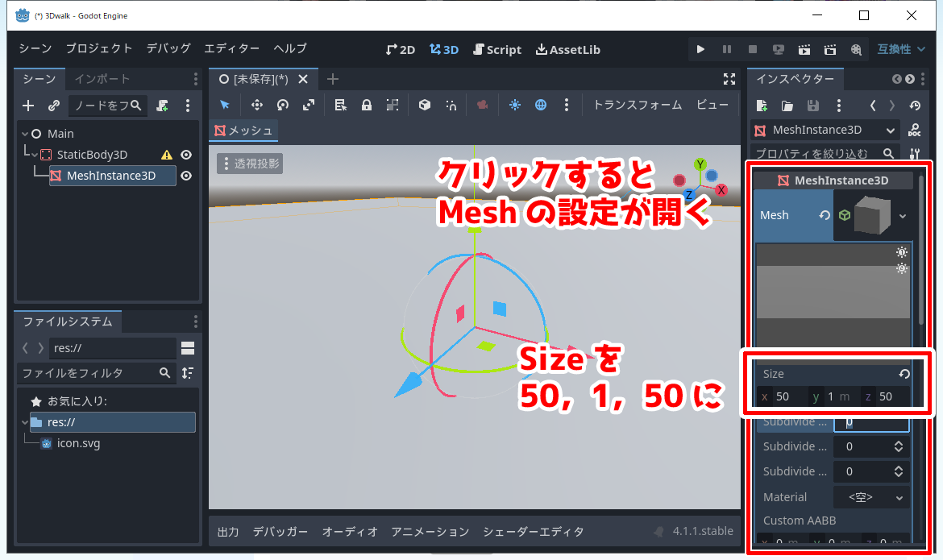Group the selected node's children icon
This screenshot has height=560, width=943.
393,105
